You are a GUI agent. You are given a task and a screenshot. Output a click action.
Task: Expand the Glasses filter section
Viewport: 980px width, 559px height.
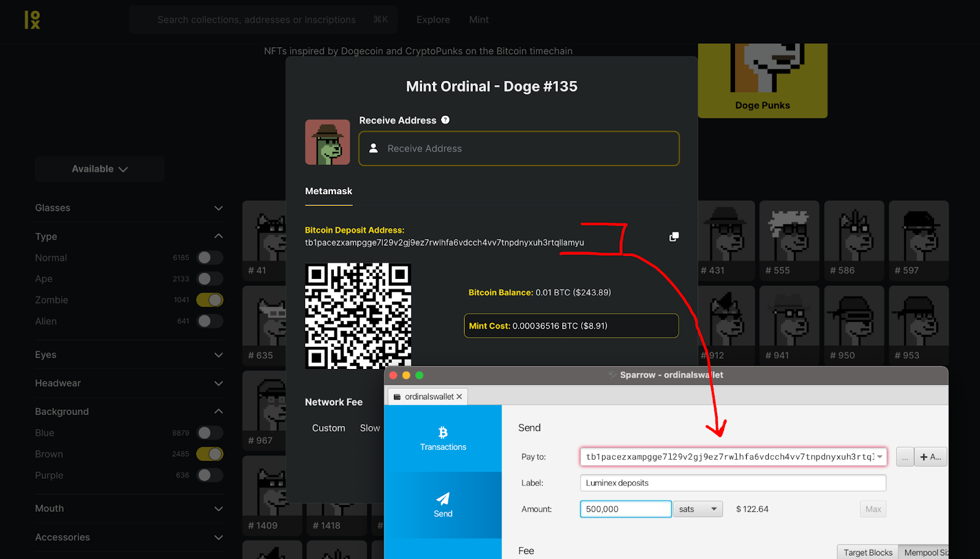pyautogui.click(x=129, y=208)
